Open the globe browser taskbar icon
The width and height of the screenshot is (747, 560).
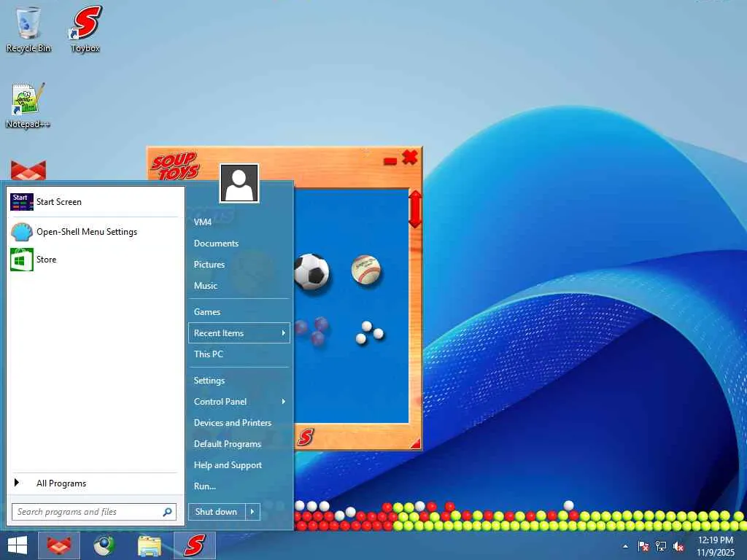(104, 545)
